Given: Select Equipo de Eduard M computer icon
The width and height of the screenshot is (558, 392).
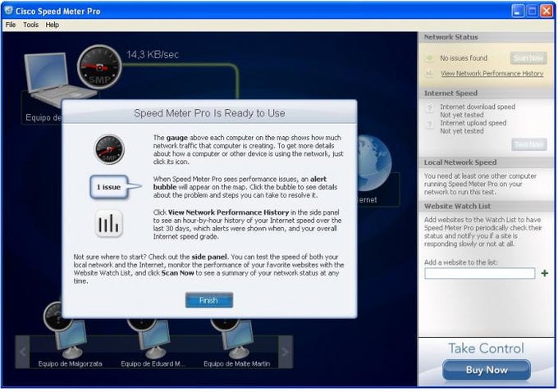Looking at the screenshot, I should click(155, 340).
